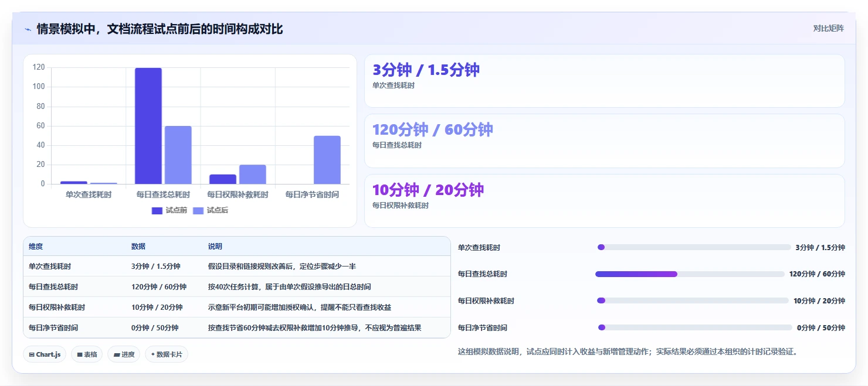Click the small icon beside the panel title
Viewport: 868px width, 386px height.
(28, 29)
